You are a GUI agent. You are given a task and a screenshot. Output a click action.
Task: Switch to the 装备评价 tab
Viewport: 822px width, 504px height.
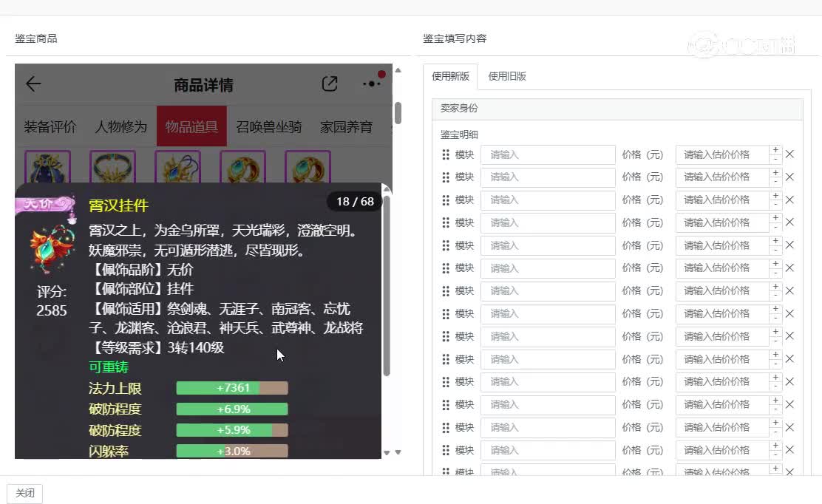(50, 127)
